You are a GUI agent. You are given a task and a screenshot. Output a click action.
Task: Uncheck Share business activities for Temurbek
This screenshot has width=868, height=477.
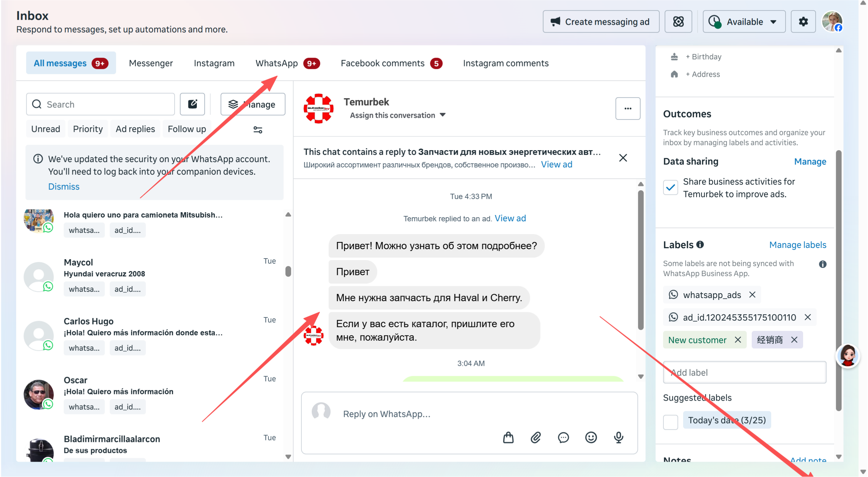point(671,187)
